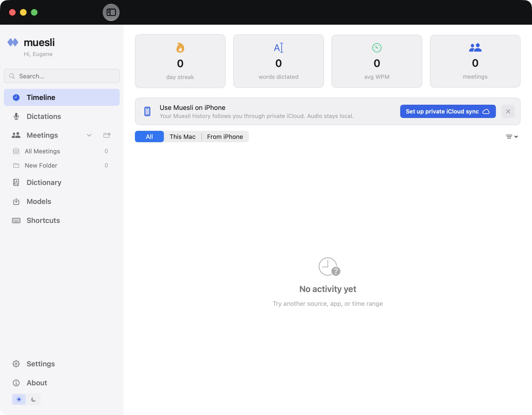532x415 pixels.
Task: Click the Dictations microphone icon
Action: 16,116
